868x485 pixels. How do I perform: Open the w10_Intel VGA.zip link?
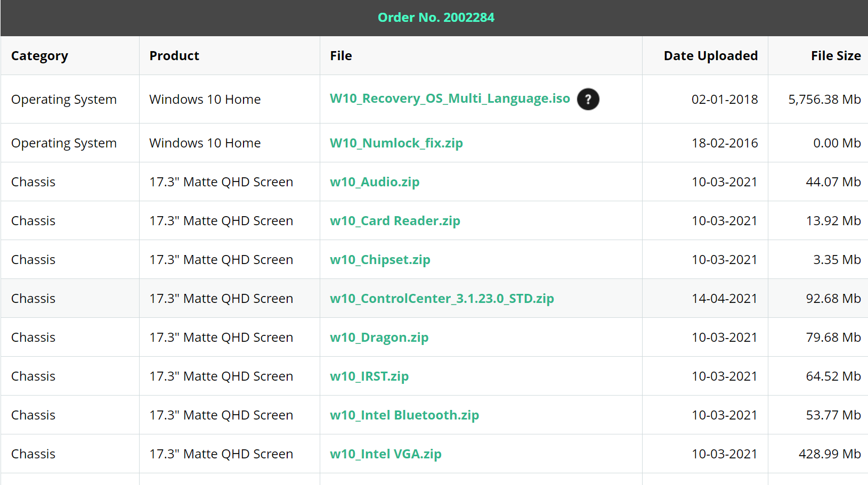(385, 454)
